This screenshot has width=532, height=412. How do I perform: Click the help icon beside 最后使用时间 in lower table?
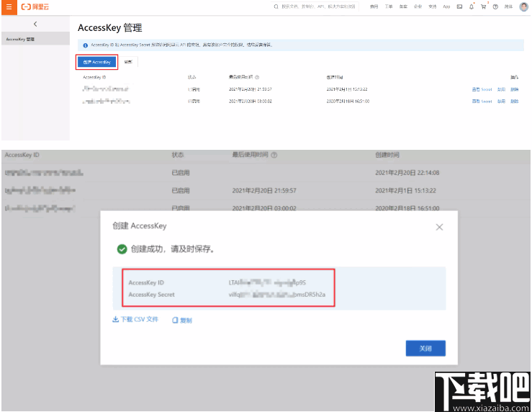click(274, 155)
